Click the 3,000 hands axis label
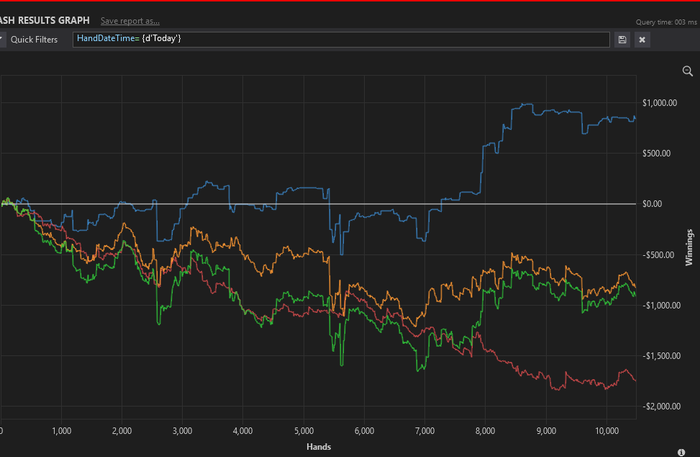The width and height of the screenshot is (700, 457). coord(182,431)
